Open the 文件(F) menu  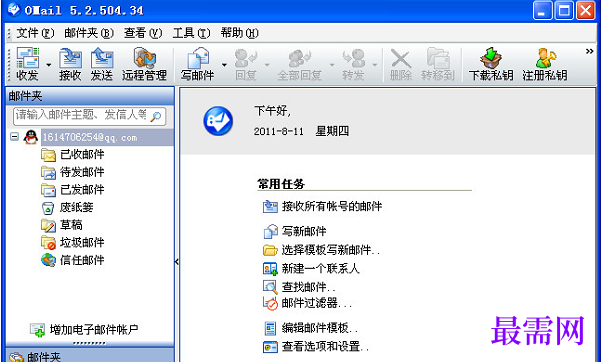(x=35, y=33)
